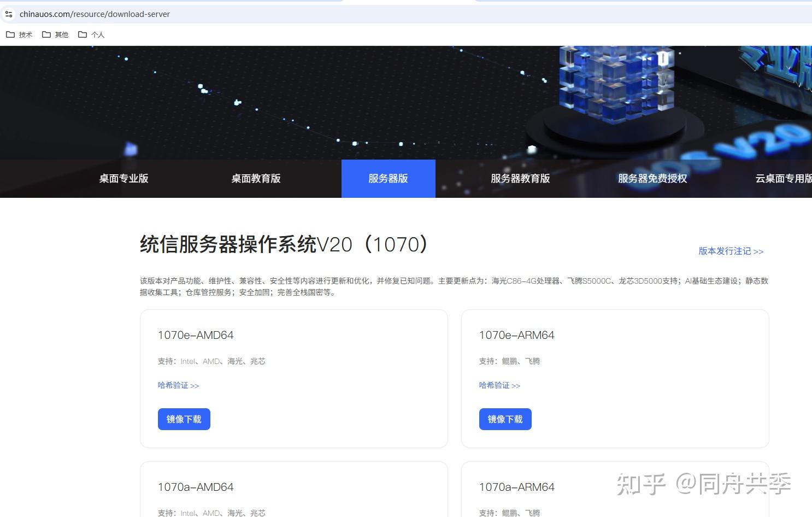
Task: Expand 哈希验证 under 1070e-ARM64
Action: click(x=499, y=385)
